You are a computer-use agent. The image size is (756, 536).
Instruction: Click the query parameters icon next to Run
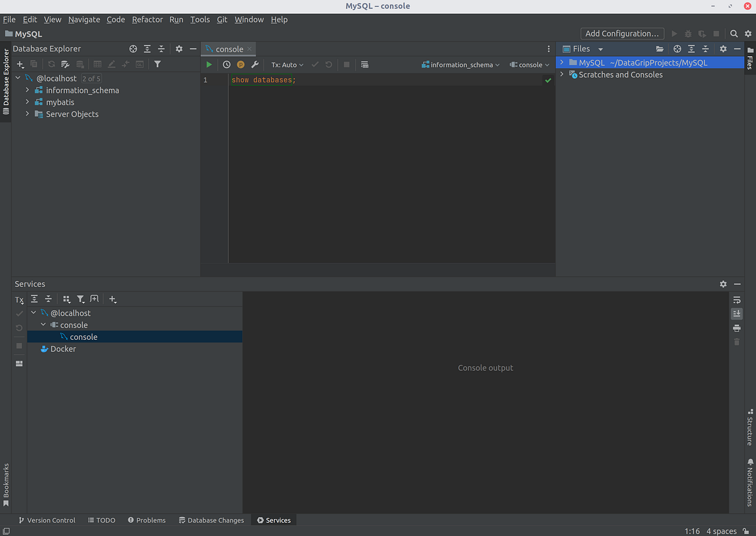[240, 64]
